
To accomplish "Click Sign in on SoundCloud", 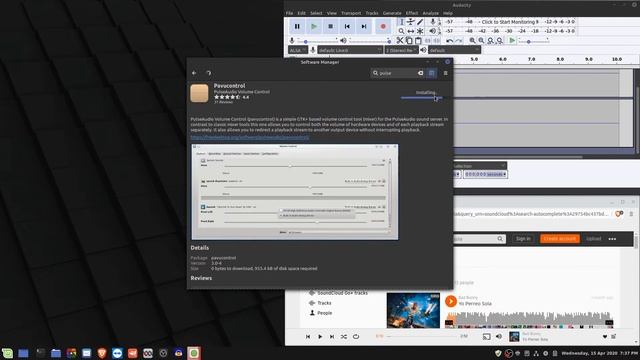I will click(x=523, y=239).
